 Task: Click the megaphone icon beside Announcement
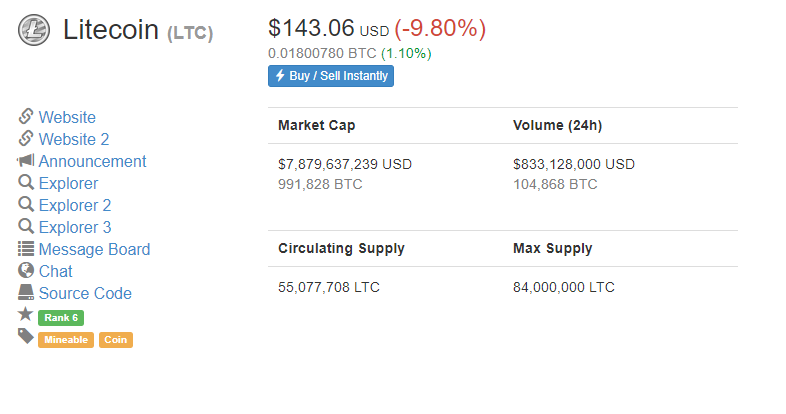[26, 160]
